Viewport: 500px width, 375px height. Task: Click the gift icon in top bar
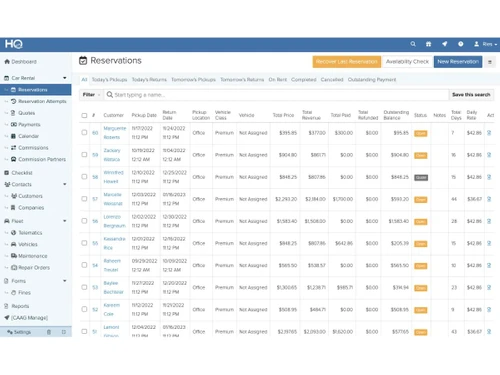click(429, 44)
